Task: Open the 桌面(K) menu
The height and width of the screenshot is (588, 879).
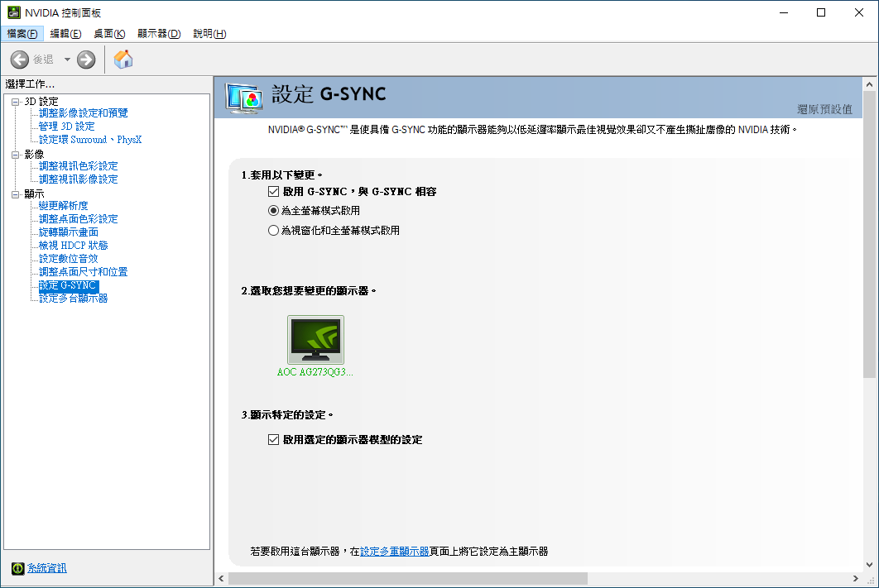Action: click(109, 34)
